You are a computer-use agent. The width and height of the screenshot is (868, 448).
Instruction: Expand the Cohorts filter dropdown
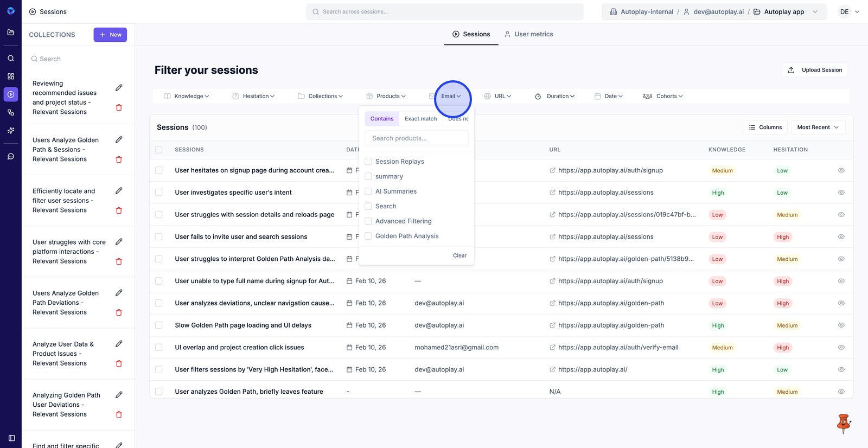coord(663,96)
